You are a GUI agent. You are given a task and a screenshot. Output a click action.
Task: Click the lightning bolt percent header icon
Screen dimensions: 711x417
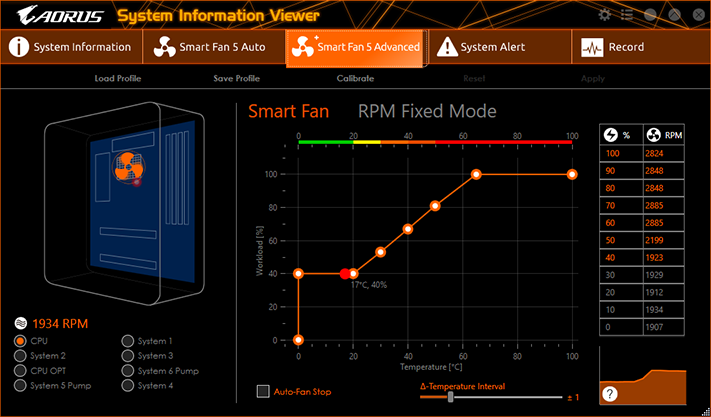611,135
